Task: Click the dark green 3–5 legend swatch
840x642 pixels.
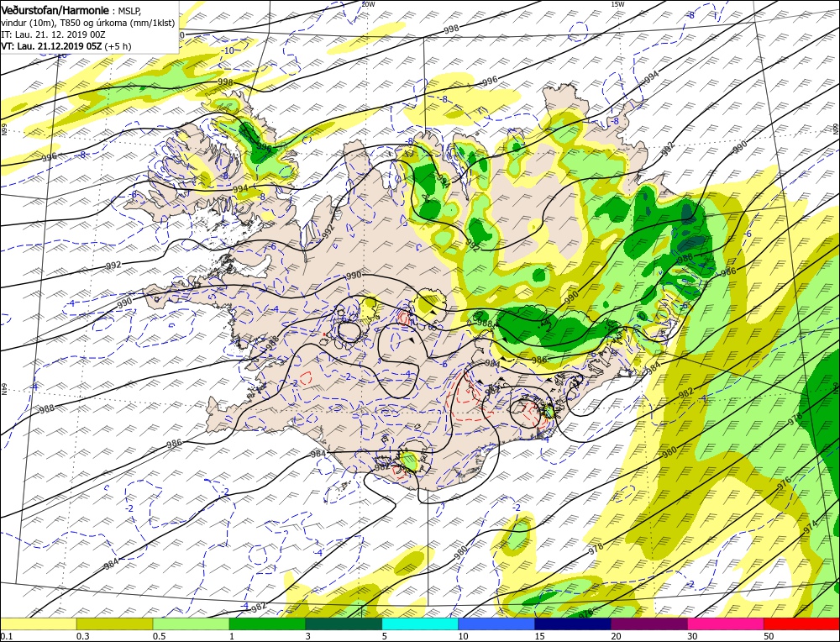Action: [x=344, y=624]
